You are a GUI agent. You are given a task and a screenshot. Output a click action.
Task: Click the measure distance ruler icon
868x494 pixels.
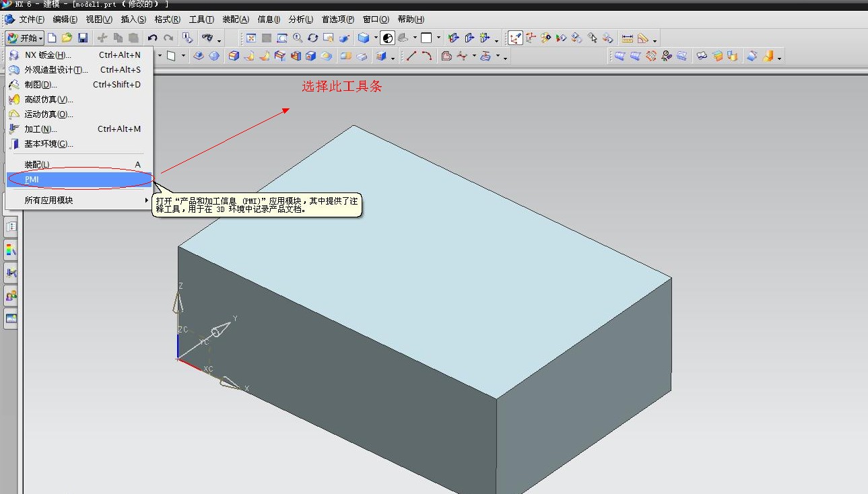628,38
